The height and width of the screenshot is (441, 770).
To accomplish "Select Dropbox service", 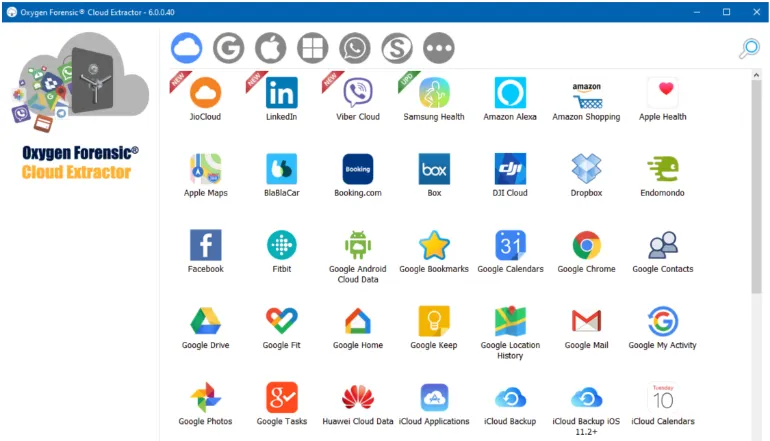I will 586,175.
